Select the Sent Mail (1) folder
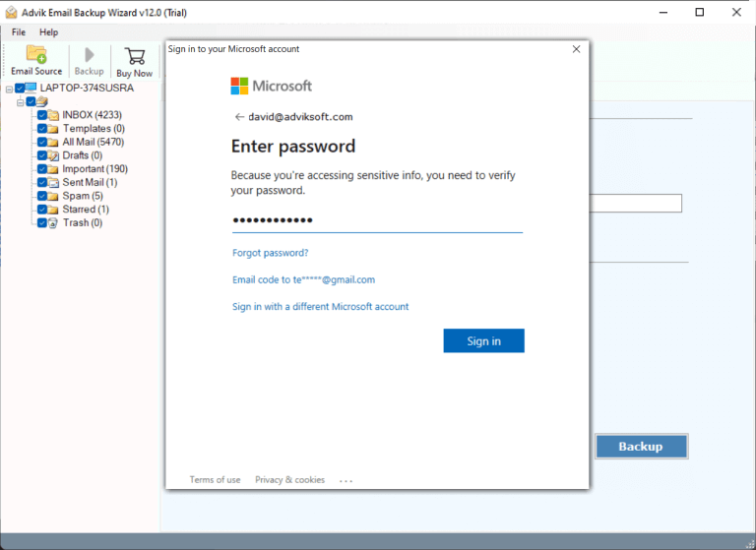This screenshot has width=756, height=550. coord(90,182)
